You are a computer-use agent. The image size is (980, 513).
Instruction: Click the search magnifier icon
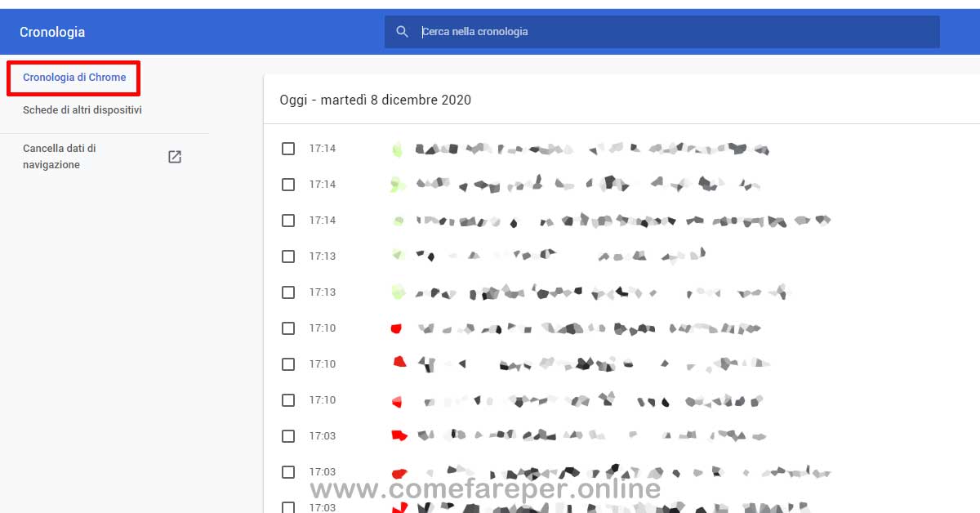click(x=402, y=31)
